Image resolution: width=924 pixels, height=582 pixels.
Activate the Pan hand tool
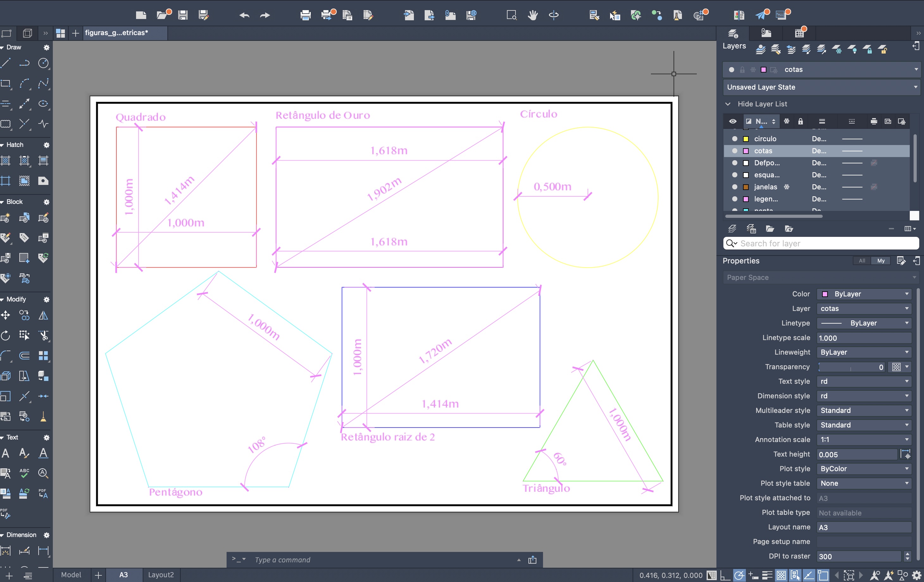point(533,15)
